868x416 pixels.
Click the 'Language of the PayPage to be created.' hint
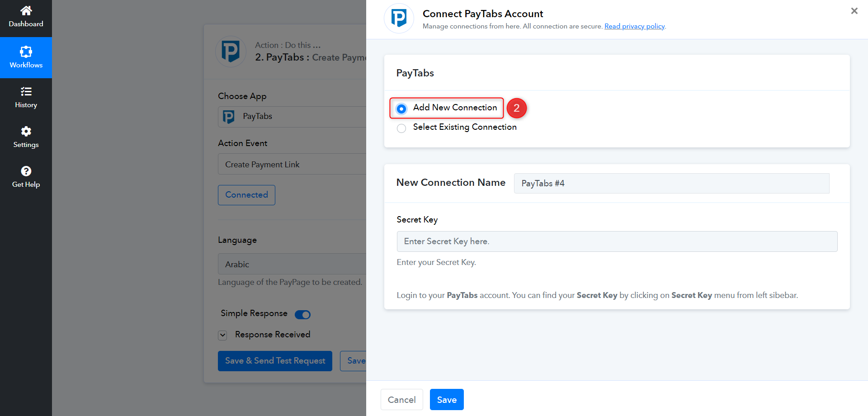coord(290,282)
